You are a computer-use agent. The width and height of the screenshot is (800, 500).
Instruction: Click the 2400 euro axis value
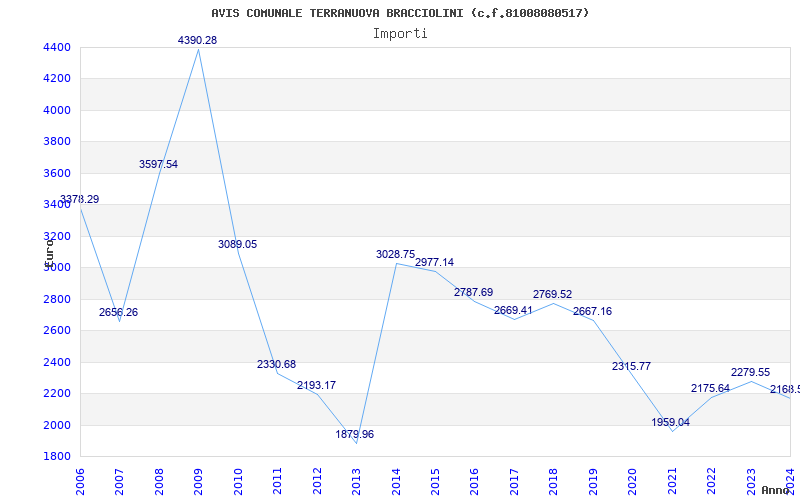pos(58,362)
